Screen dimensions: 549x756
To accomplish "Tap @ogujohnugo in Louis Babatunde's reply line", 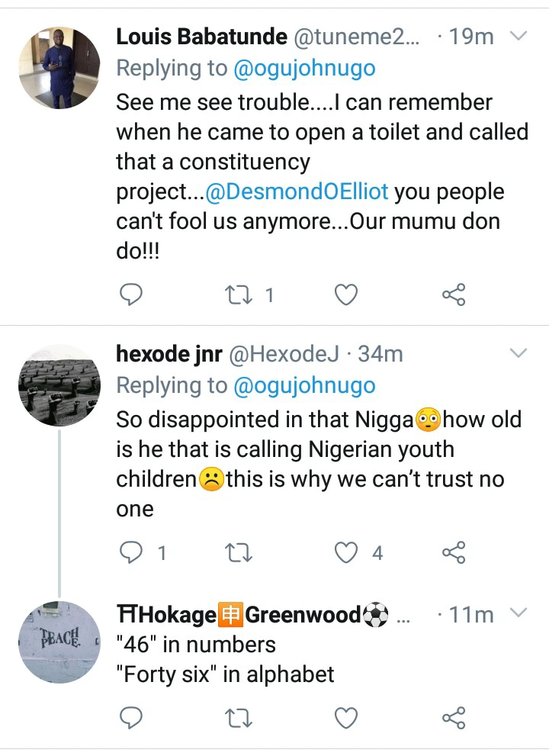I will [305, 69].
